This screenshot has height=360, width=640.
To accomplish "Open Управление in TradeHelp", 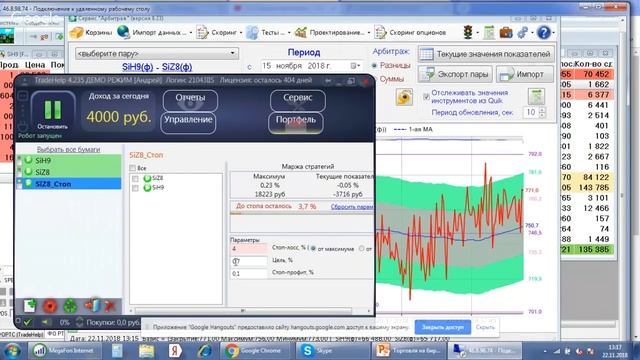I will (188, 122).
